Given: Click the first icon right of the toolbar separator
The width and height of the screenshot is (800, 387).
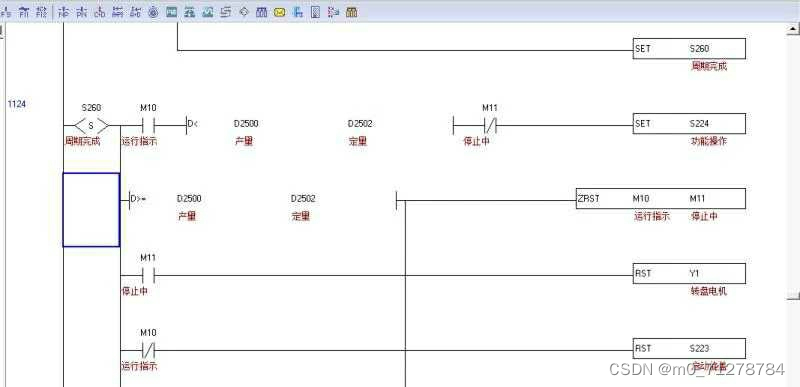Looking at the screenshot, I should coord(64,12).
